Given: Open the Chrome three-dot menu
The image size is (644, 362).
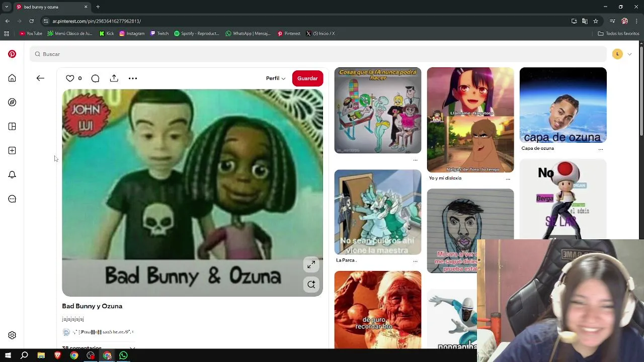Looking at the screenshot, I should click(636, 21).
